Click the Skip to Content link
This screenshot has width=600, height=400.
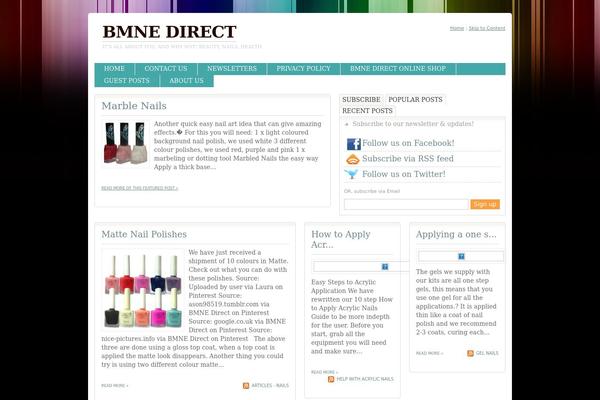point(487,28)
